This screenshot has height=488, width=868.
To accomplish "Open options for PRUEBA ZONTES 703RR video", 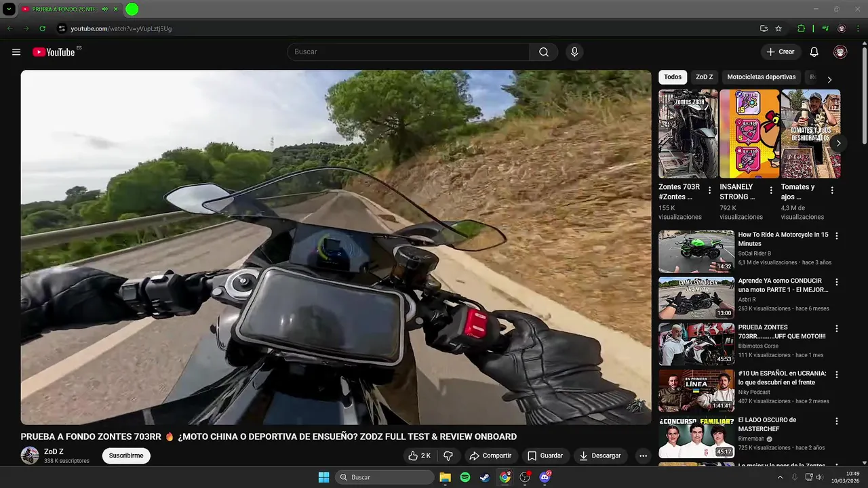I will [837, 328].
